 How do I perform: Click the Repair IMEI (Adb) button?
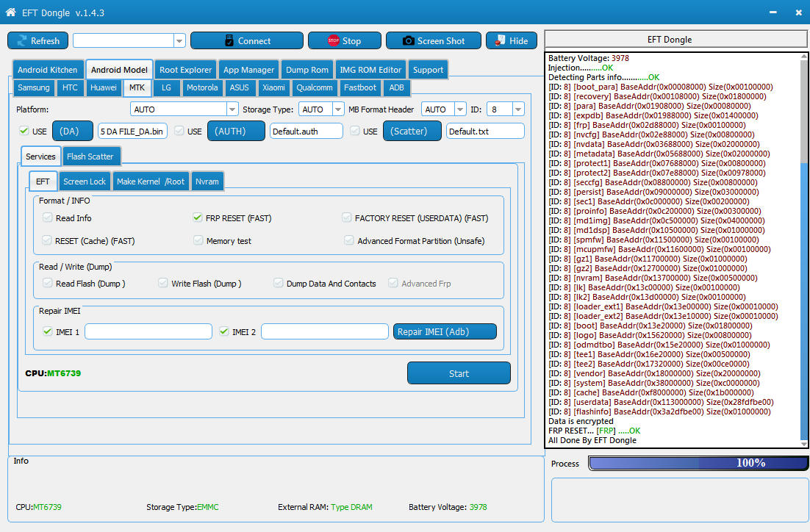(x=445, y=331)
